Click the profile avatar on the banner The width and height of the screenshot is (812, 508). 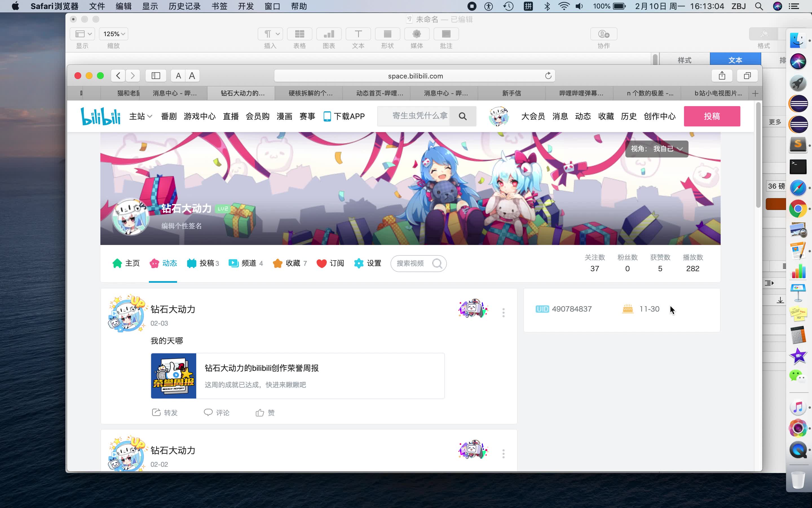pos(131,217)
